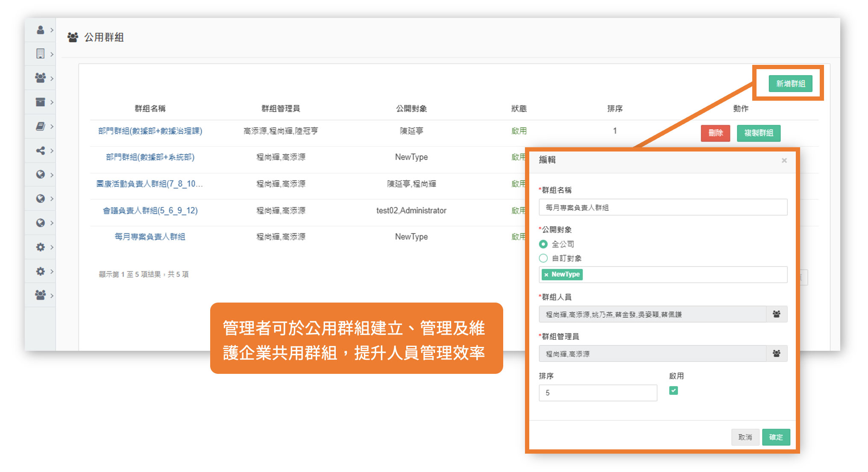Click the cell 高添源,程尚輝,陸冠亨
868x472 pixels.
point(281,131)
